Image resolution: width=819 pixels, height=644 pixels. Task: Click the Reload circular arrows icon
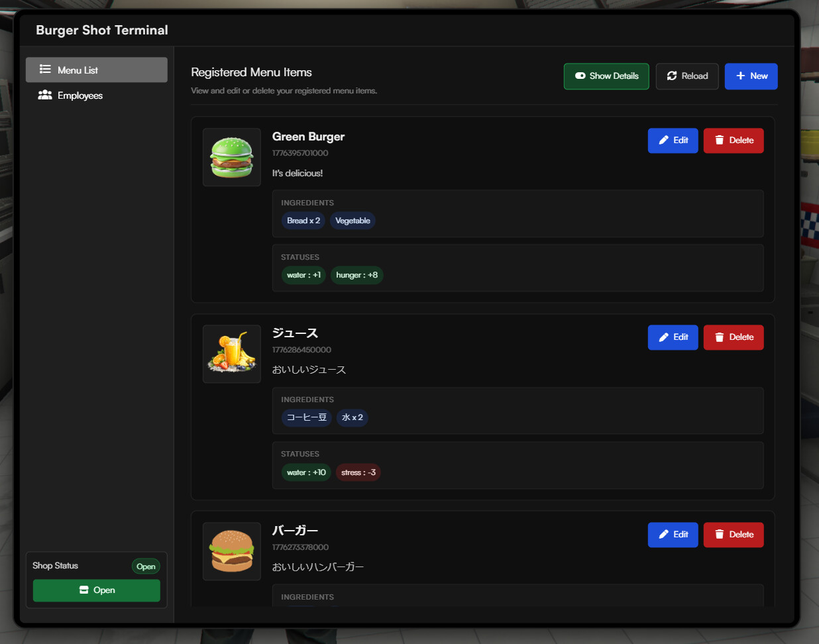(672, 76)
